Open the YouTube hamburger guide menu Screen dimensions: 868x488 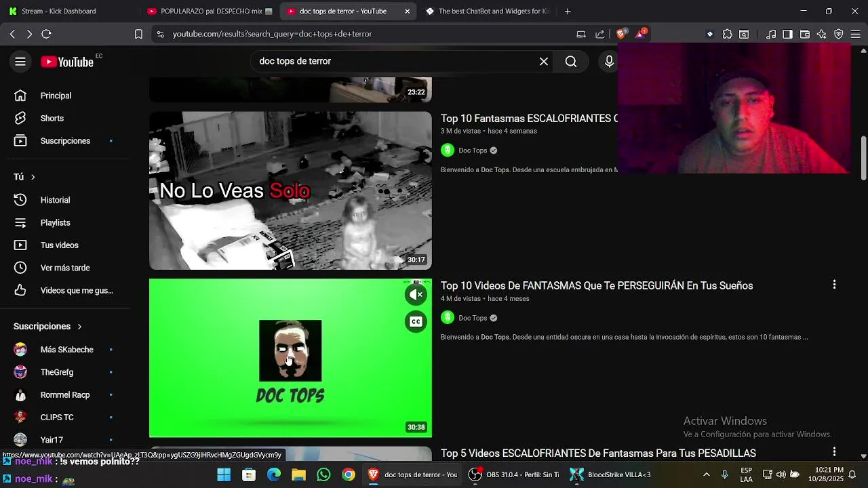click(x=20, y=62)
